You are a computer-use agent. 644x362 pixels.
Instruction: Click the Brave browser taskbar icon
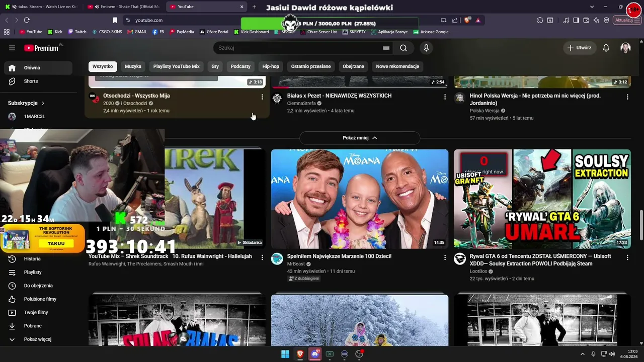click(x=300, y=354)
